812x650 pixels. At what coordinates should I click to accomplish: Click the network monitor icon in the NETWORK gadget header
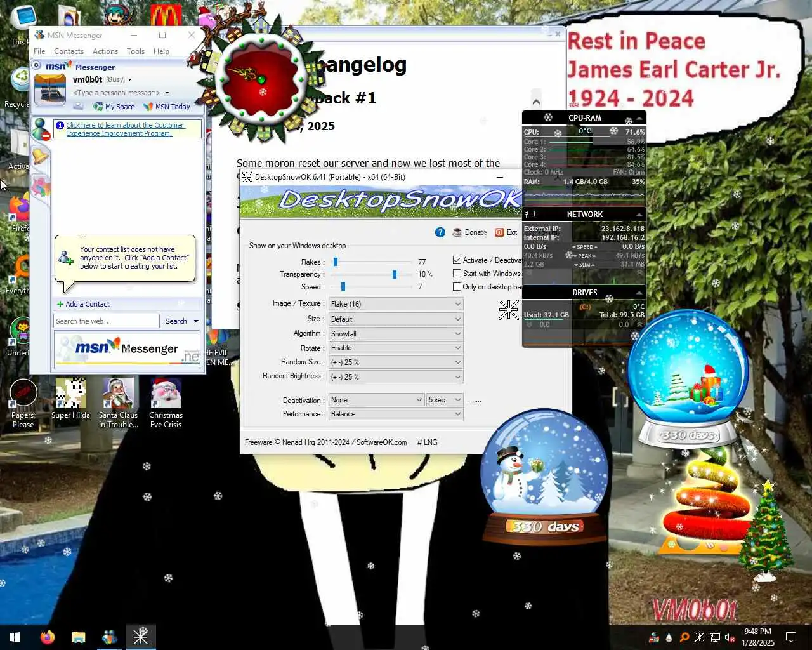click(x=530, y=215)
